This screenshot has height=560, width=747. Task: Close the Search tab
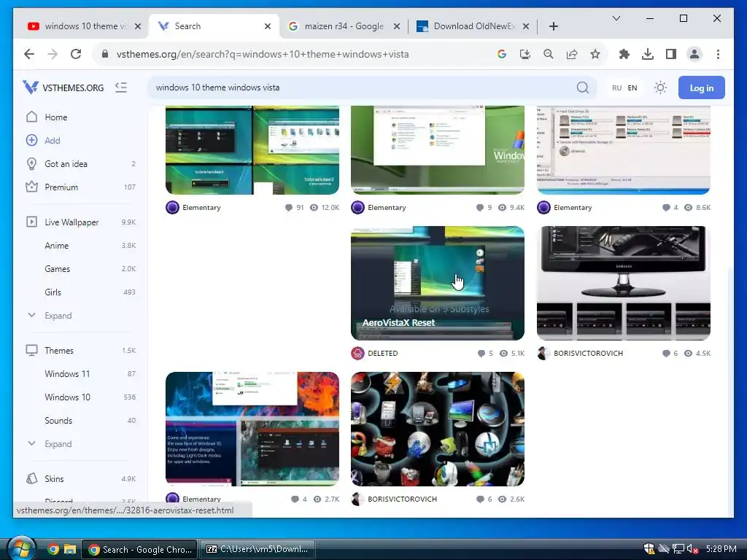pos(268,26)
